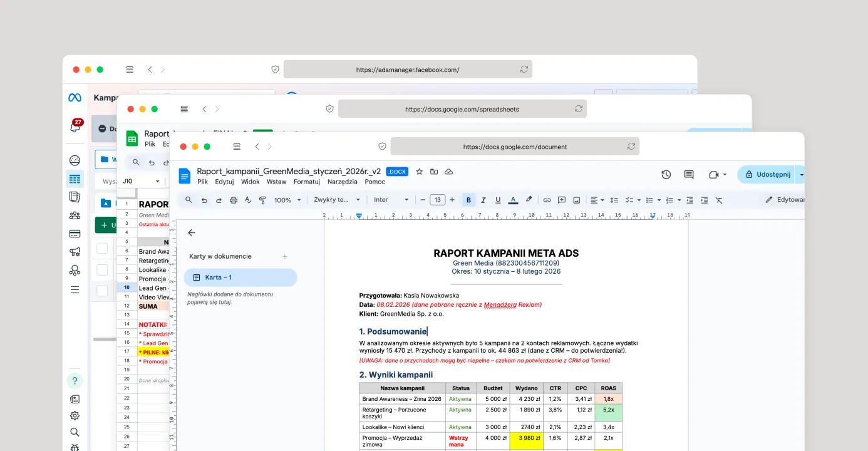Click the Udostępnij share button
Screen dimensions: 868x451
[x=771, y=174]
